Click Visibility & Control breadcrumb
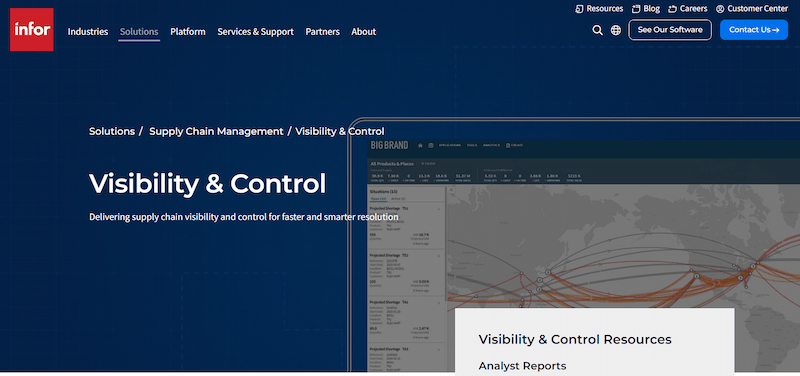The image size is (800, 376). click(340, 131)
